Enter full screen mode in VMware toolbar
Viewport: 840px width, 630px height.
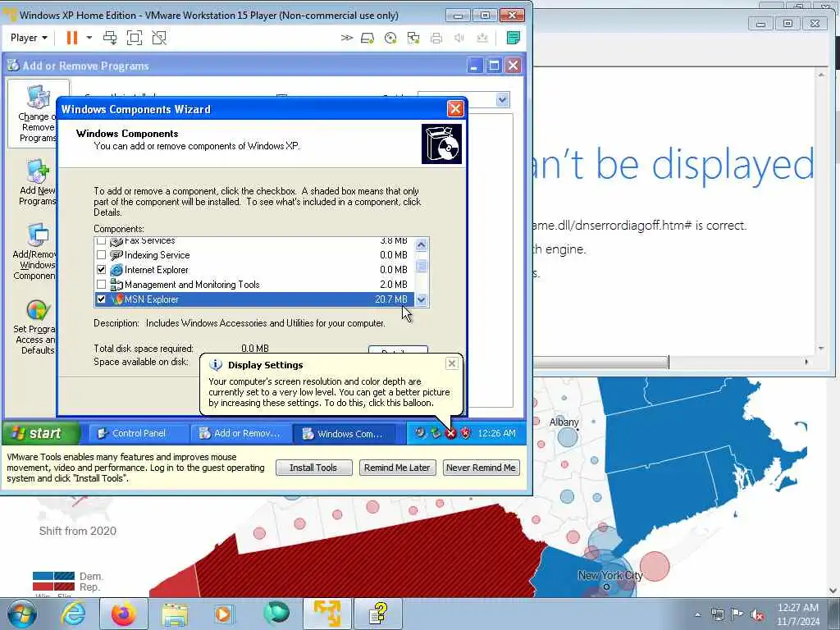point(135,38)
